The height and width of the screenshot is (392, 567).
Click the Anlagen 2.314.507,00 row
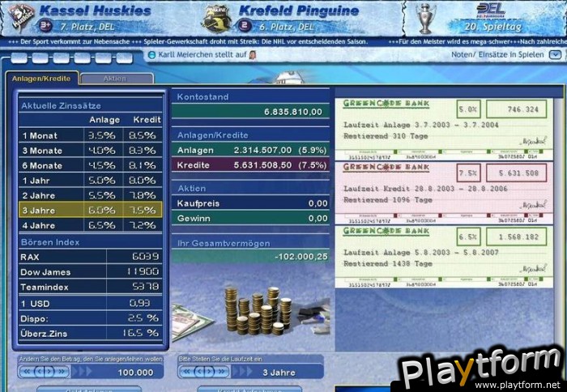(x=250, y=150)
